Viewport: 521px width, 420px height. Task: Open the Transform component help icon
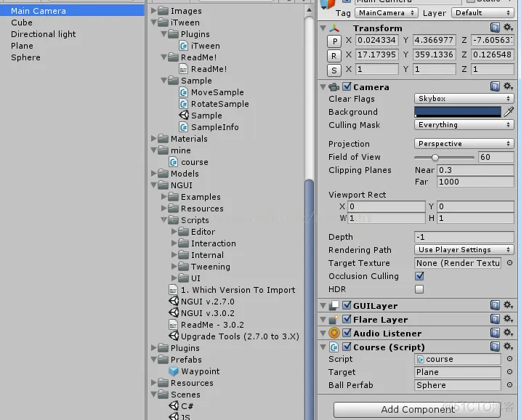click(x=495, y=28)
